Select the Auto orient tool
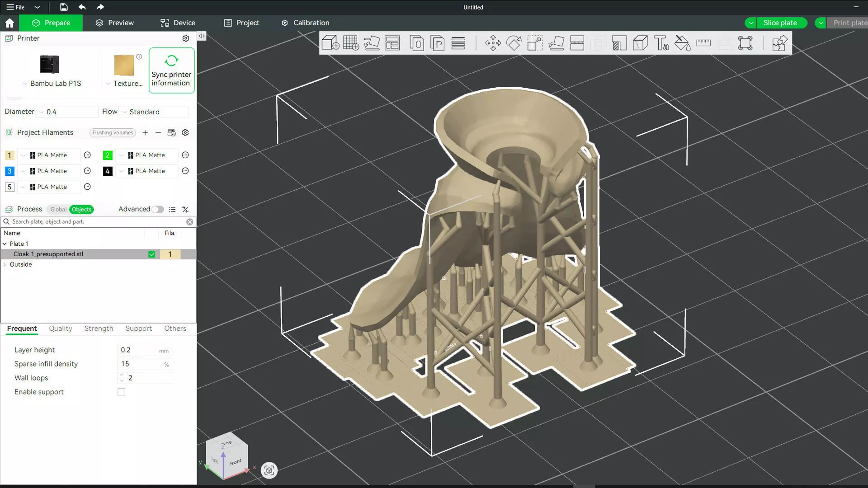Image resolution: width=868 pixels, height=488 pixels. [372, 43]
